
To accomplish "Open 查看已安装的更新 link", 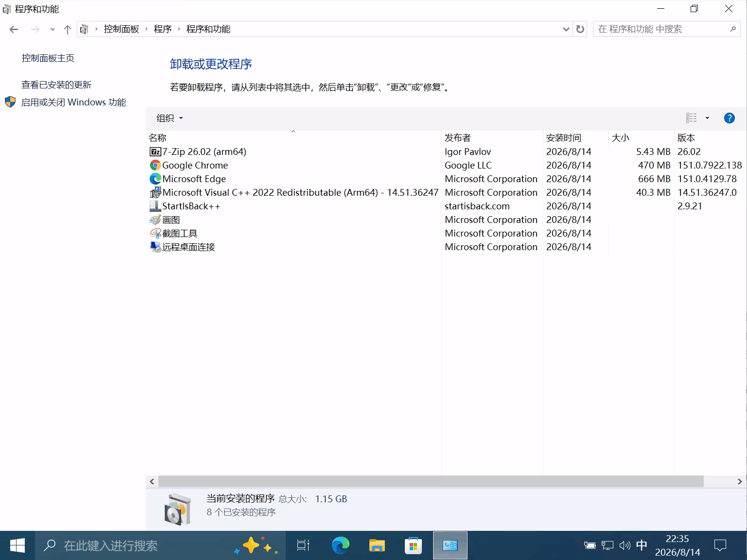I will coord(56,85).
